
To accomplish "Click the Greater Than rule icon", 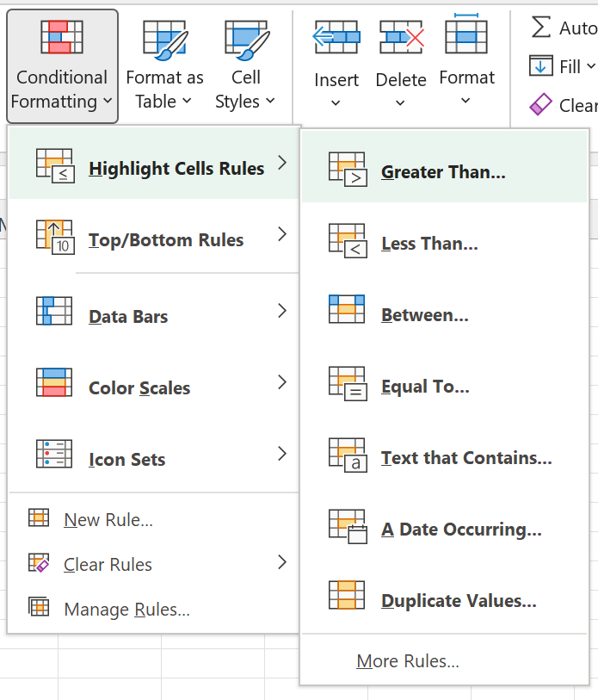I will (x=348, y=170).
